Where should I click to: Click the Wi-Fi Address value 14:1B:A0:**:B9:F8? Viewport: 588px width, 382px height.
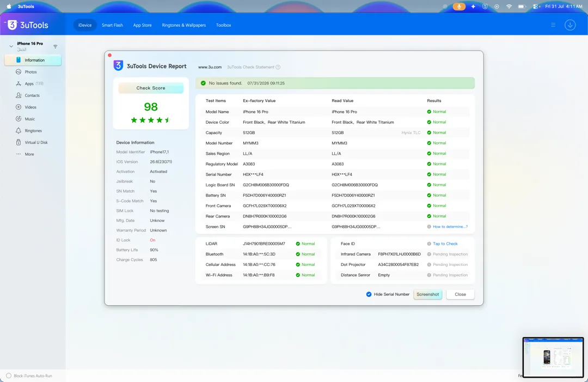[259, 275]
